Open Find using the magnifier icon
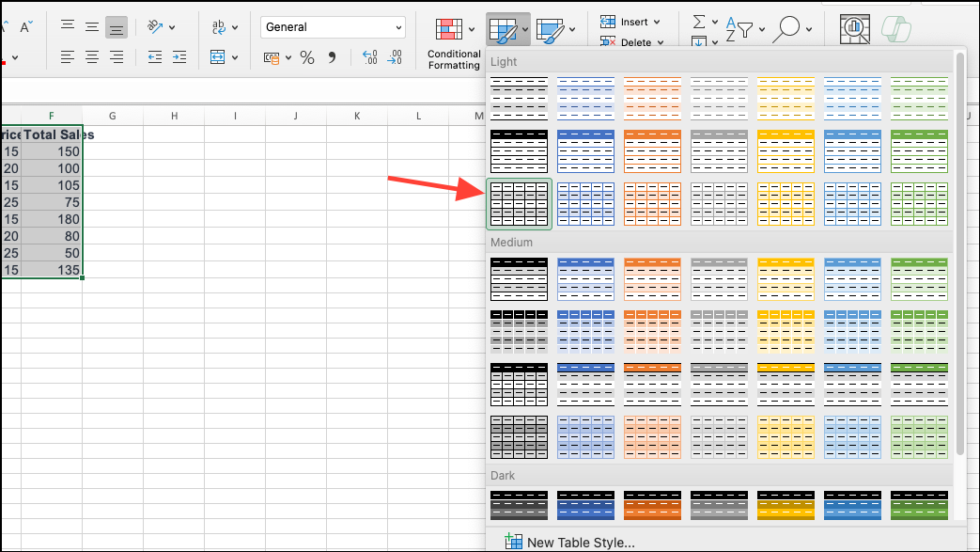Screen dimensions: 980x552 [x=789, y=26]
